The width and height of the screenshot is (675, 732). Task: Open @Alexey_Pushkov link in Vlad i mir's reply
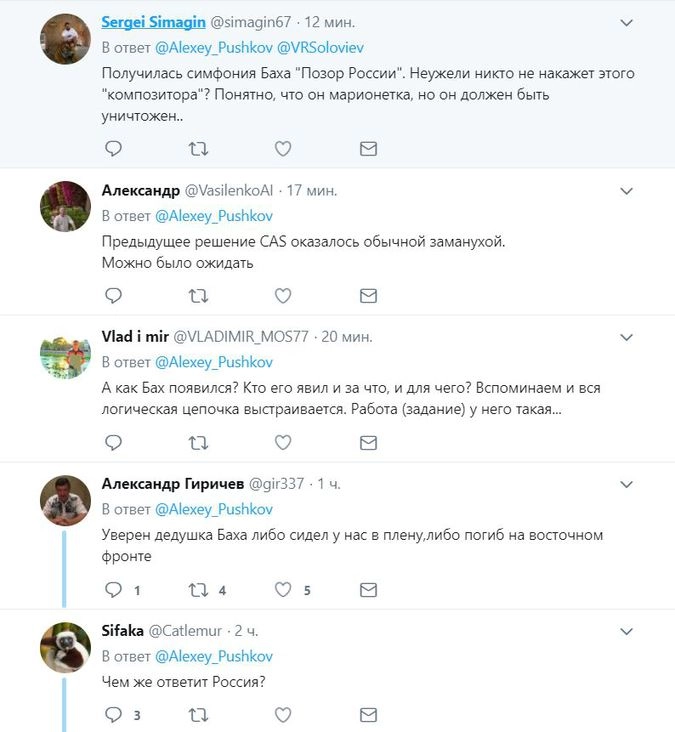pos(213,362)
